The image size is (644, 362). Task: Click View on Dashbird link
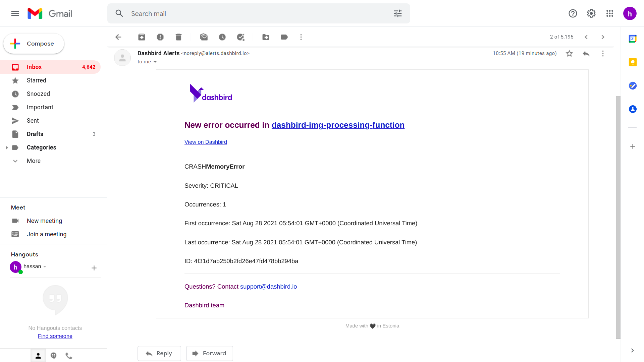(206, 142)
